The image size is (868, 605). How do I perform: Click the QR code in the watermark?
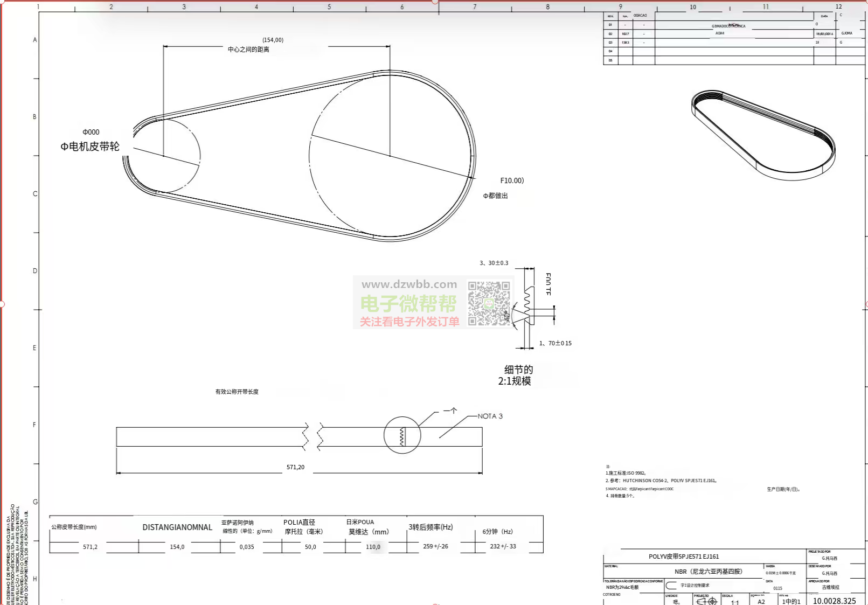[x=489, y=303]
